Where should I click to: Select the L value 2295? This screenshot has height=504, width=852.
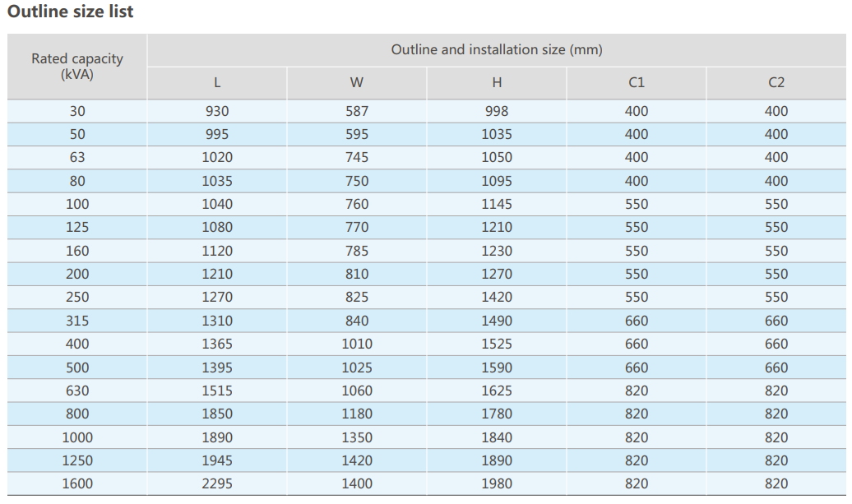(x=217, y=483)
